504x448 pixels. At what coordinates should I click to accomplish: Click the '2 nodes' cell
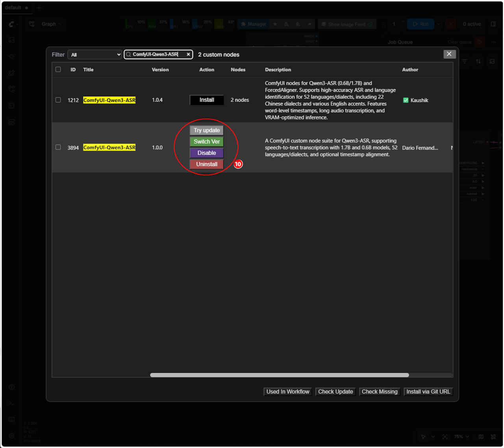click(240, 100)
